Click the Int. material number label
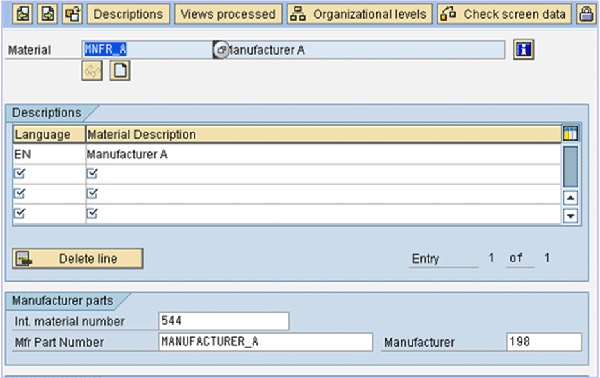This screenshot has width=600, height=378. pyautogui.click(x=70, y=321)
